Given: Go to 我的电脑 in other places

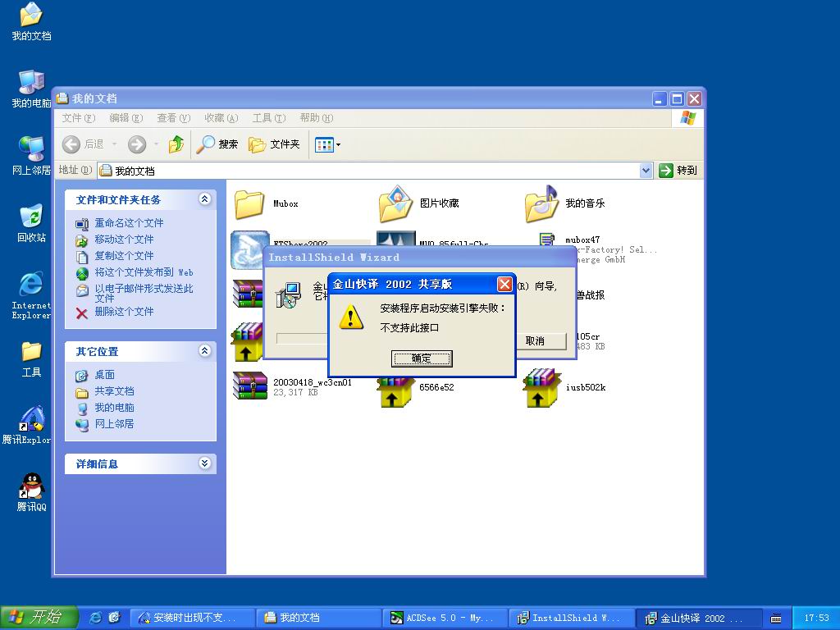Looking at the screenshot, I should tap(114, 408).
